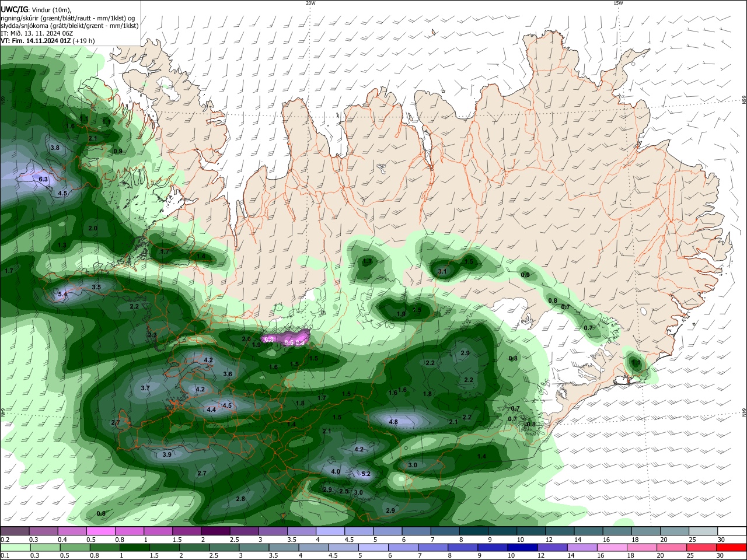Screen dimensions: 747x560
Task: Select the white final swatch in the upper legend row
Action: [x=731, y=531]
